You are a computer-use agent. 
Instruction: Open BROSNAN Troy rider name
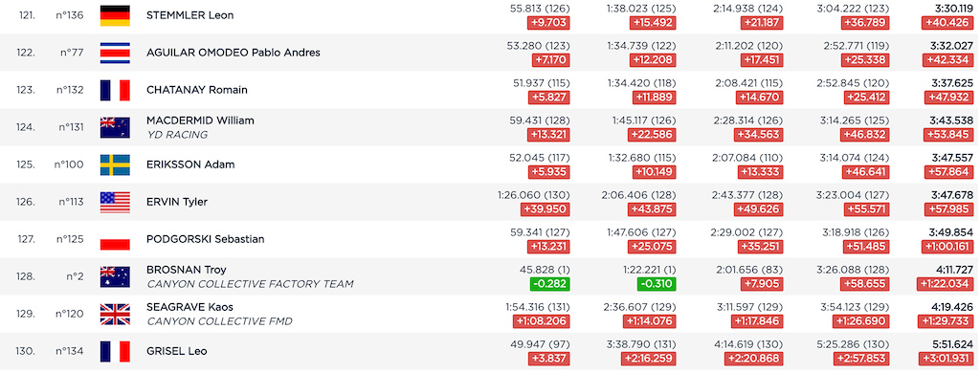(187, 270)
